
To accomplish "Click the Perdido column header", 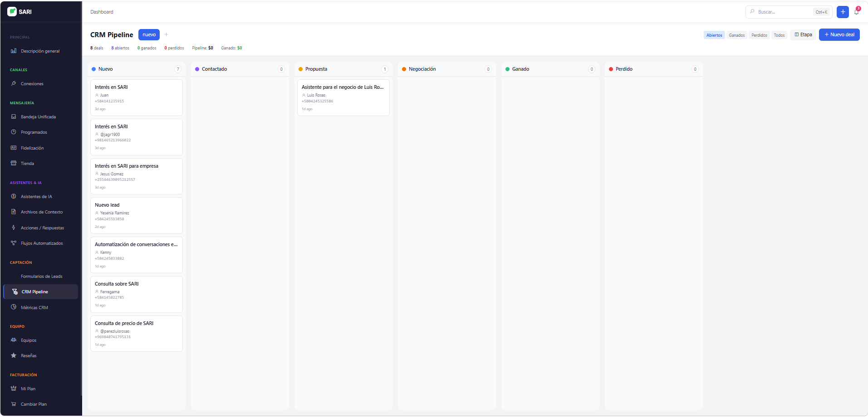I will point(654,69).
